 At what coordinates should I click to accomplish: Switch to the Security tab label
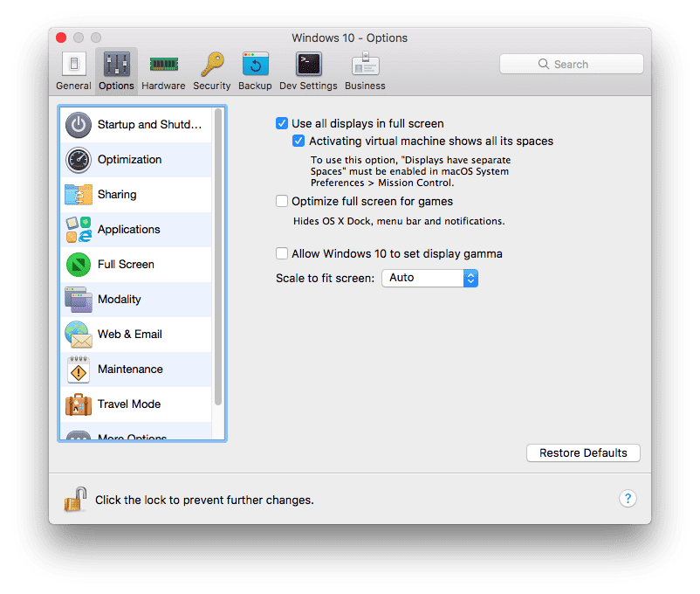tap(212, 86)
